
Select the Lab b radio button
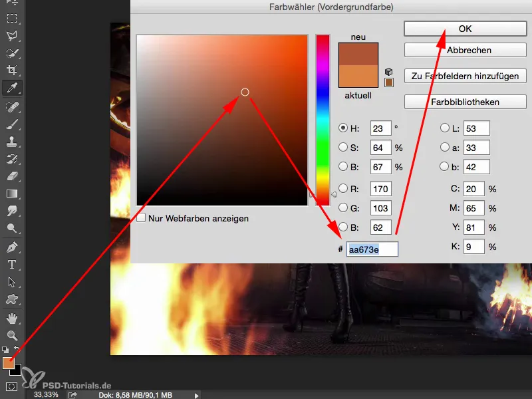pos(444,166)
